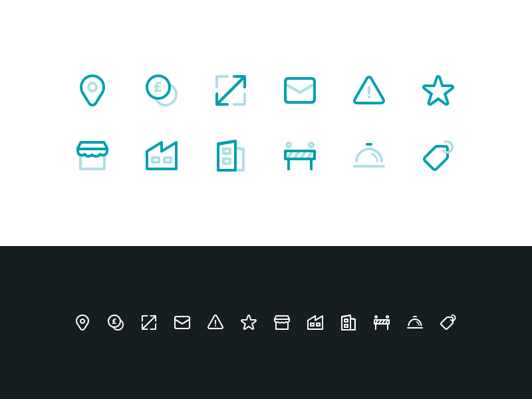
Task: Click the large teal warning triangle icon
Action: pos(369,90)
